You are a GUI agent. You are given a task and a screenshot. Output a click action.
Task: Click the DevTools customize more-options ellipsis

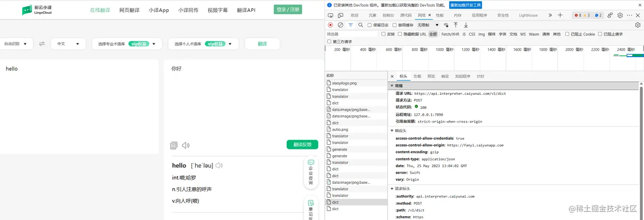coord(630,15)
